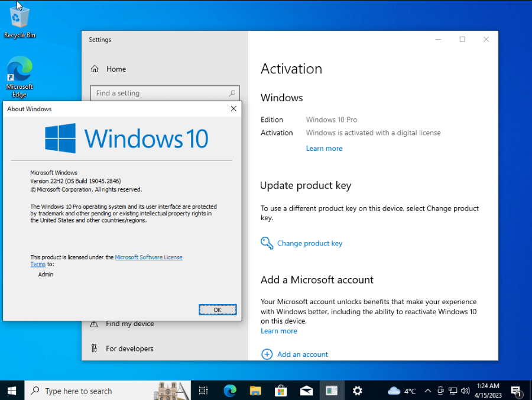Open the notification action center
This screenshot has width=532, height=400.
click(x=517, y=391)
